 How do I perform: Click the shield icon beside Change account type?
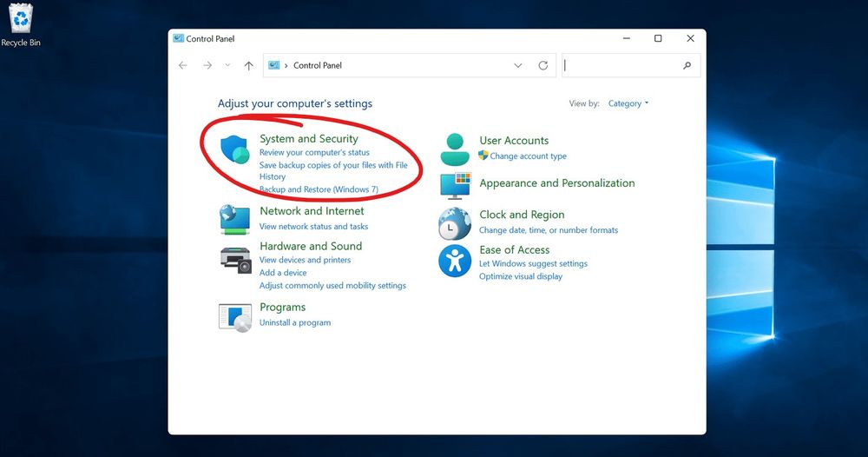[483, 156]
